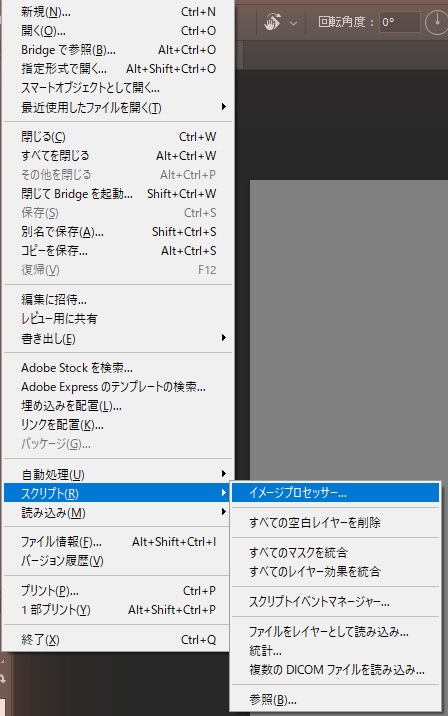Screen dimensions: 448x716
Task: Open スクリプトイベントマネージャー...
Action: [336, 602]
